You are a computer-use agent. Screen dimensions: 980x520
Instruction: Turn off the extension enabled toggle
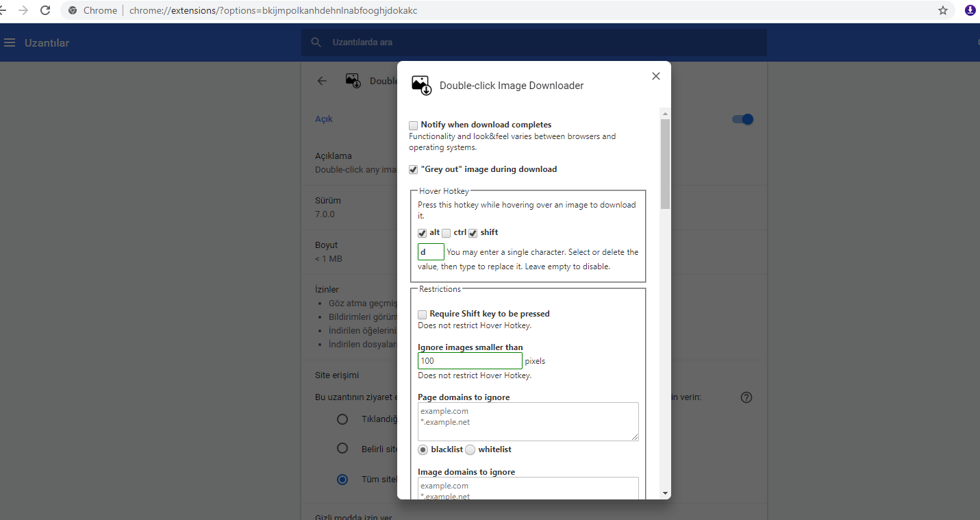click(x=742, y=119)
